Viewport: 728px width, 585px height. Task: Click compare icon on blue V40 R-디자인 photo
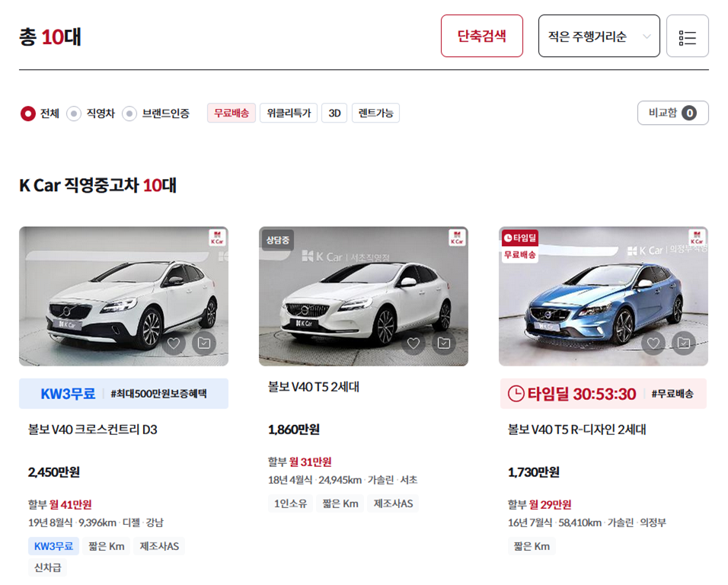(x=684, y=343)
